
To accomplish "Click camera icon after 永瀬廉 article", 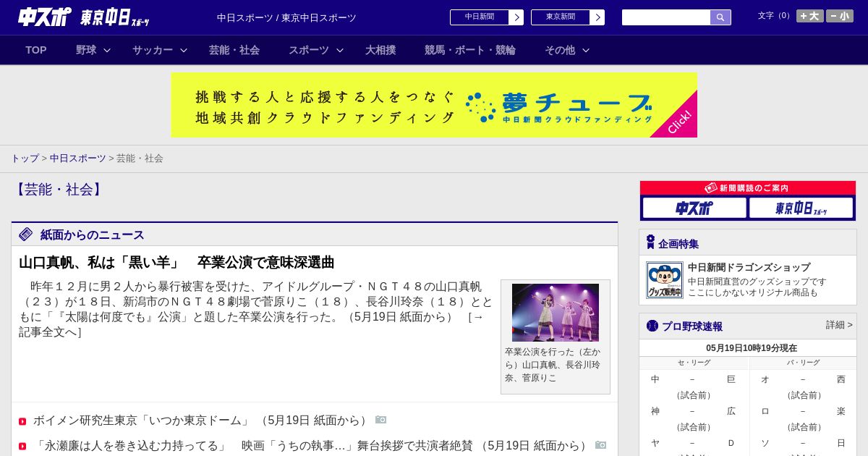I will click(x=600, y=445).
